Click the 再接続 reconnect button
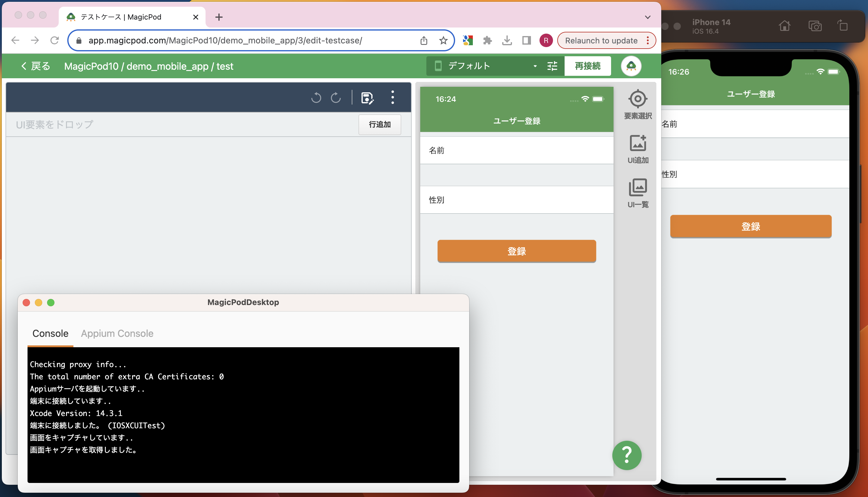This screenshot has height=497, width=868. (x=588, y=66)
